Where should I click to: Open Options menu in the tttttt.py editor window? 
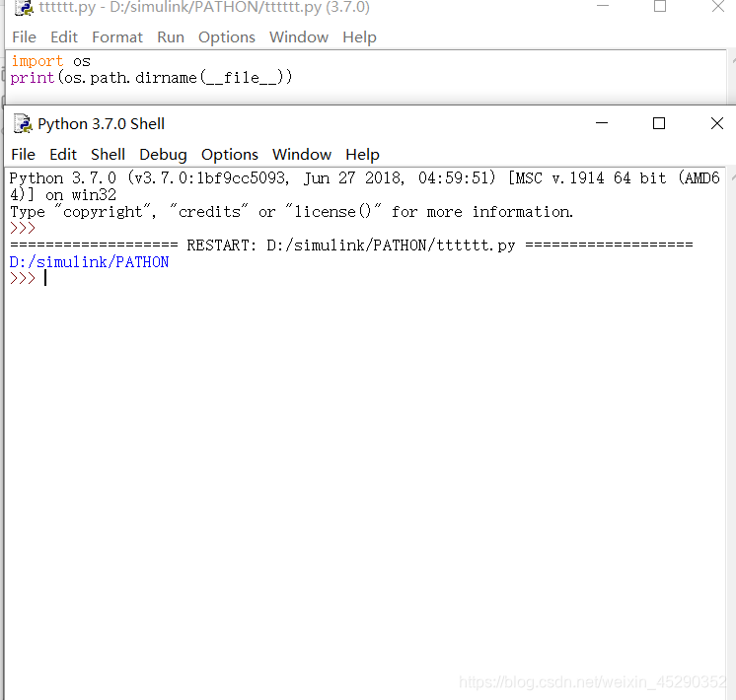coord(227,37)
